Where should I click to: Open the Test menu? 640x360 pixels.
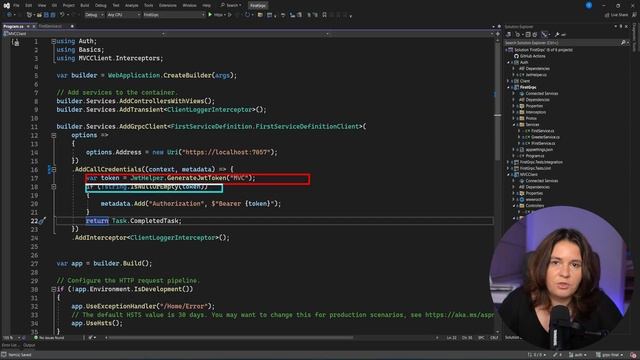116,5
